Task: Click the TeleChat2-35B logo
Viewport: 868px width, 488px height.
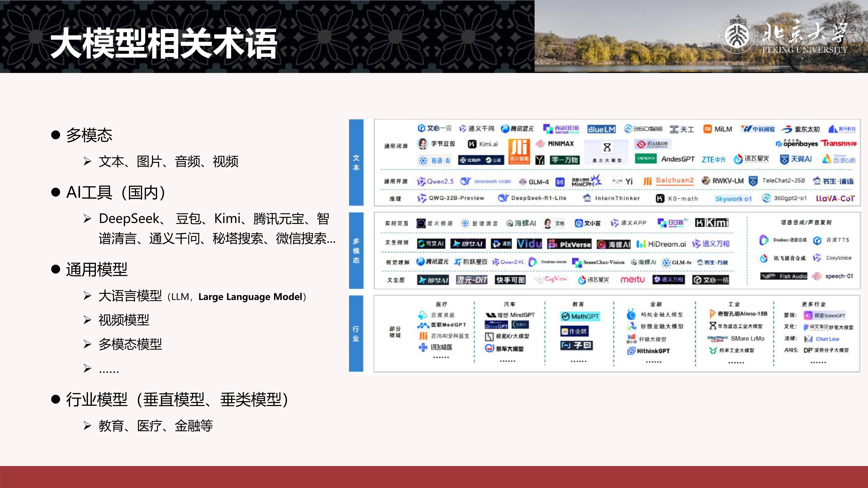Action: [x=777, y=181]
